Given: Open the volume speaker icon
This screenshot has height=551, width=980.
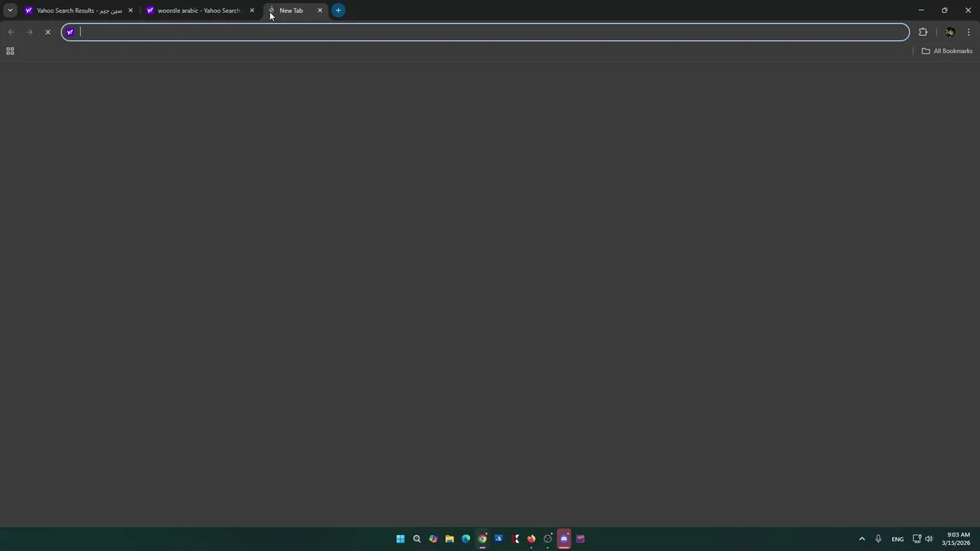Looking at the screenshot, I should pos(929,539).
